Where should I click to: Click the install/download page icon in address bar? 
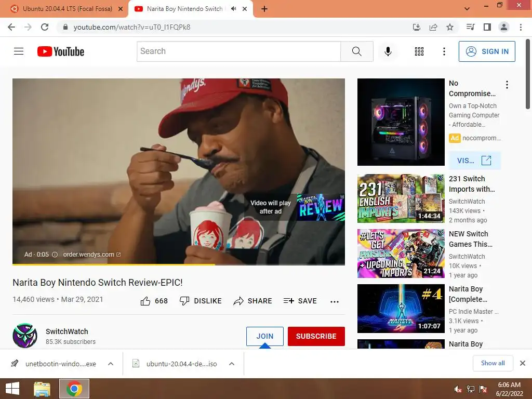[417, 27]
